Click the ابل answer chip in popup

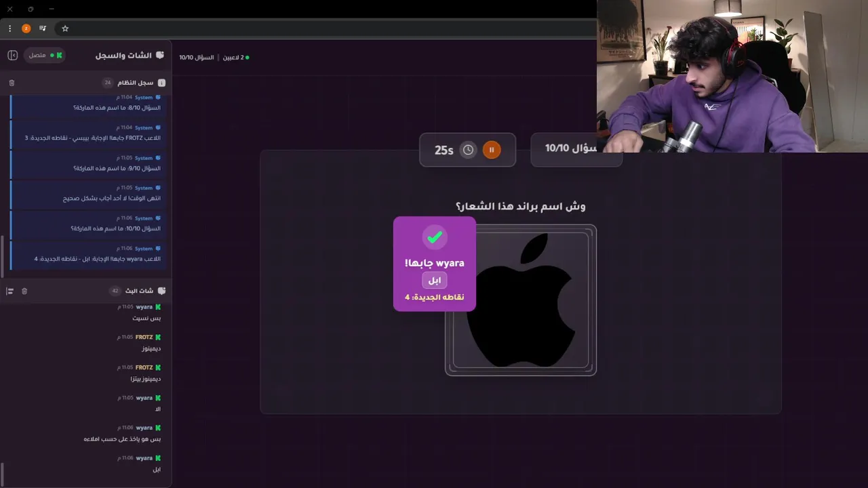(x=435, y=280)
